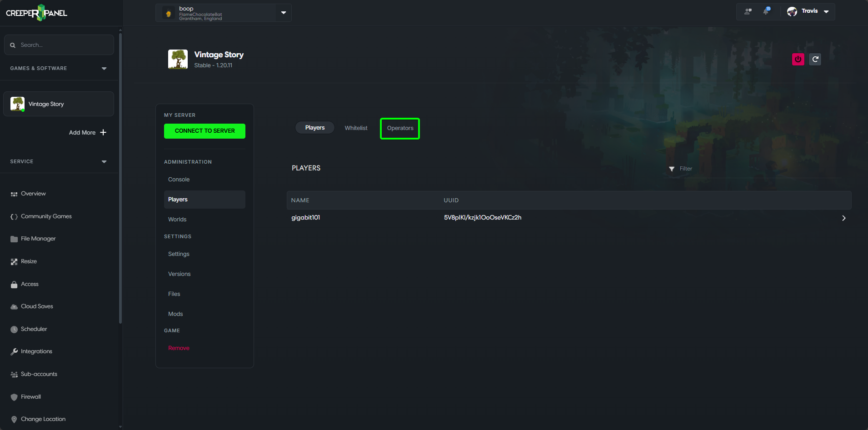Collapse the Games & Software section

(x=104, y=69)
